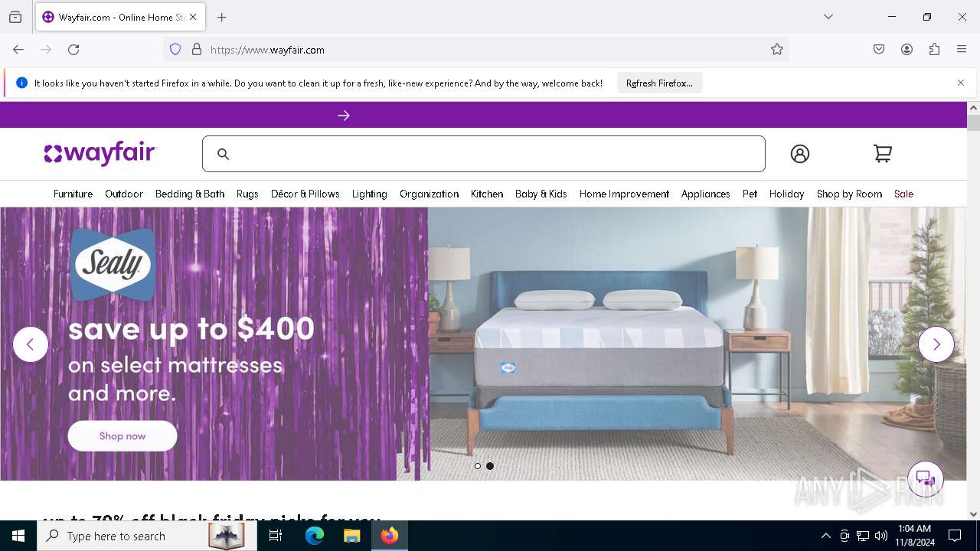This screenshot has height=551, width=980.
Task: Select the second carousel dot
Action: click(490, 466)
